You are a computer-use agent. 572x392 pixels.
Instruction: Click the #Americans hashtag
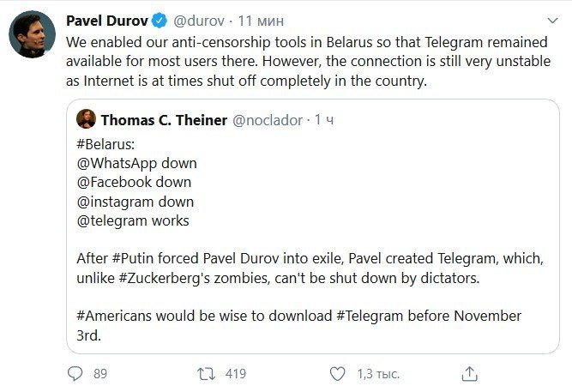114,316
